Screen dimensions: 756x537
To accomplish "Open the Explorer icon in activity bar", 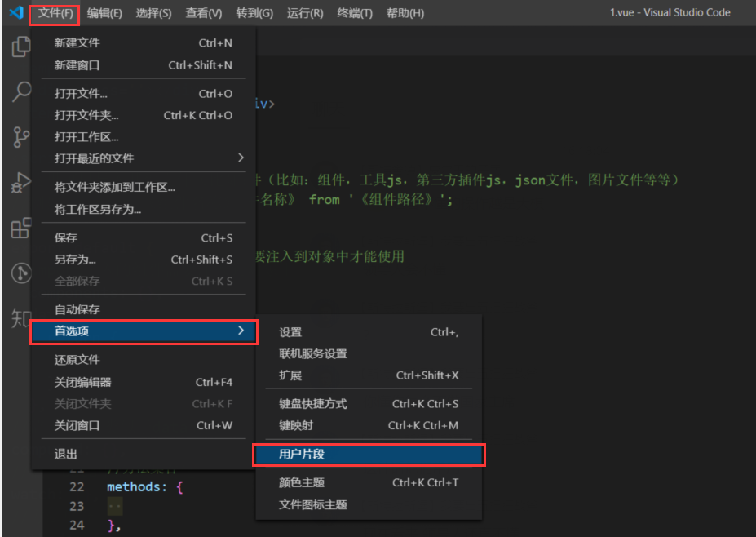I will pyautogui.click(x=20, y=47).
